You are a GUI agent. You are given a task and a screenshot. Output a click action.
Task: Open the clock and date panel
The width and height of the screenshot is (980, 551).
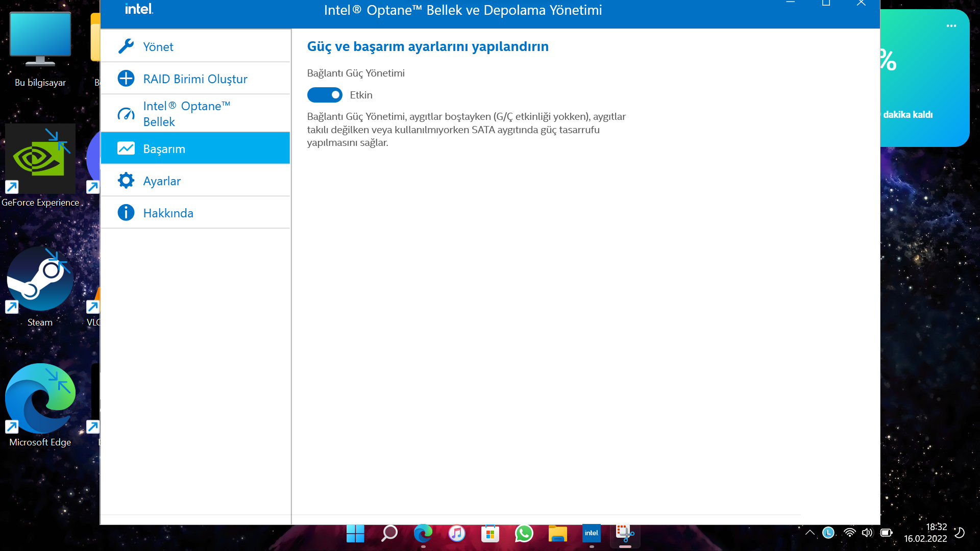point(925,533)
